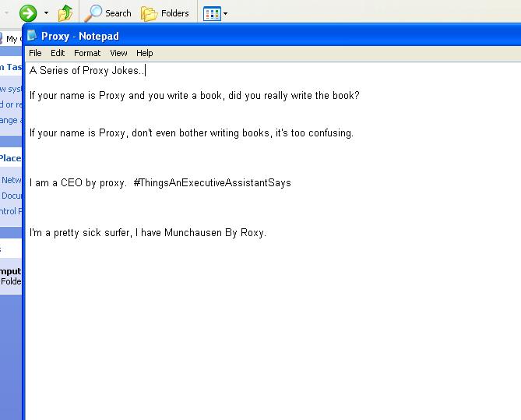Click the Views grid icon
Screen dimensions: 521x420
tap(211, 13)
